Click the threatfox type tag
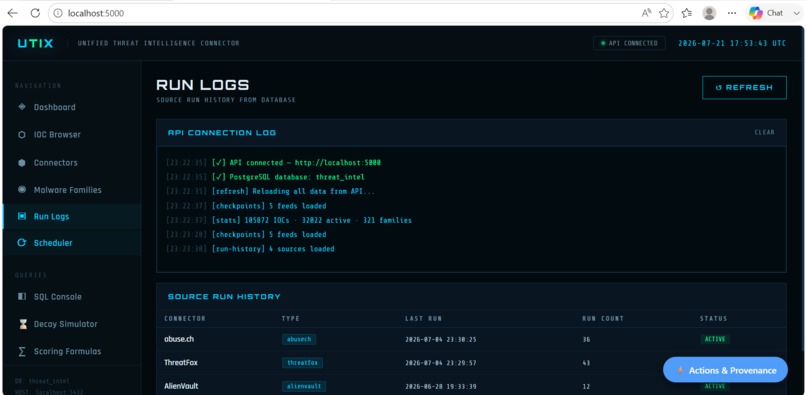 [302, 363]
